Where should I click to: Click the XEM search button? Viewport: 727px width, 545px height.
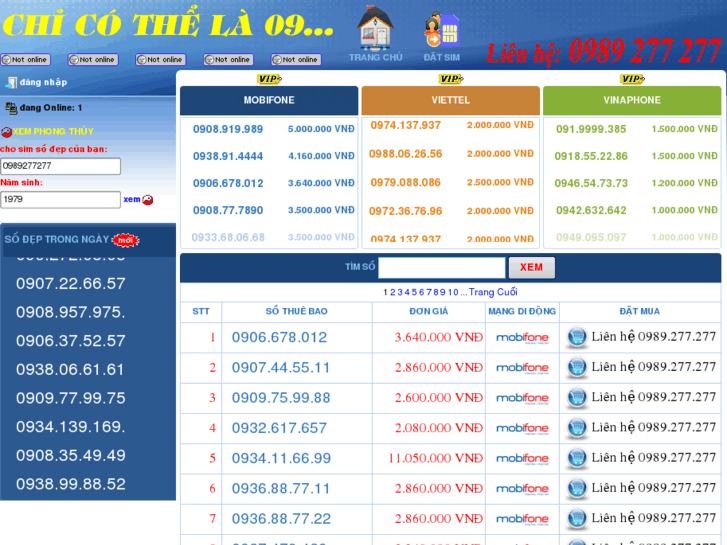click(x=531, y=268)
